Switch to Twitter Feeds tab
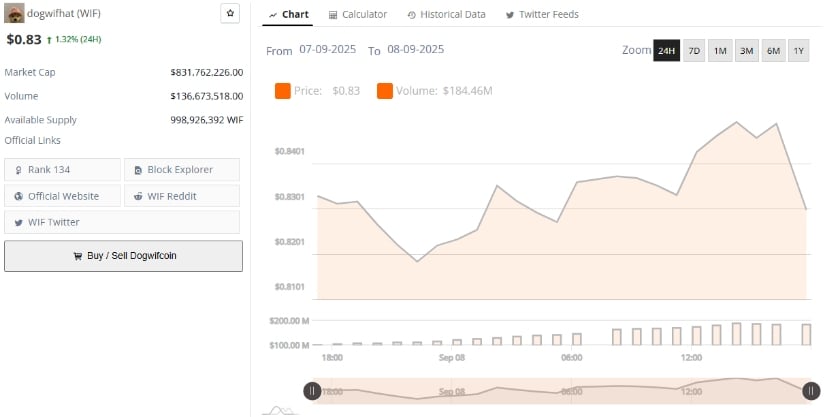The image size is (825, 417). click(x=542, y=15)
